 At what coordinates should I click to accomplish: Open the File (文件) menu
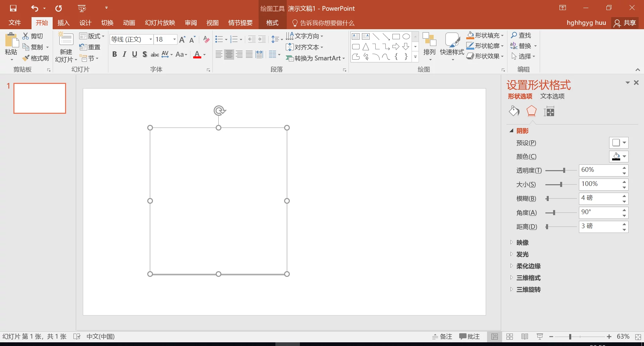(x=15, y=23)
